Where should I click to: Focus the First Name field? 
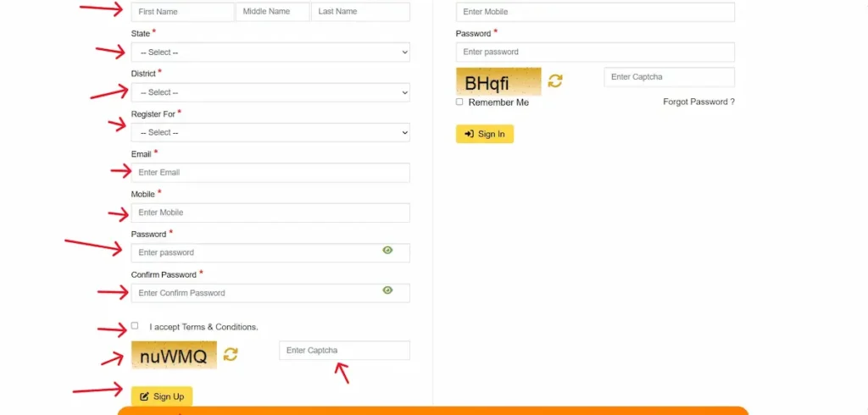click(183, 12)
